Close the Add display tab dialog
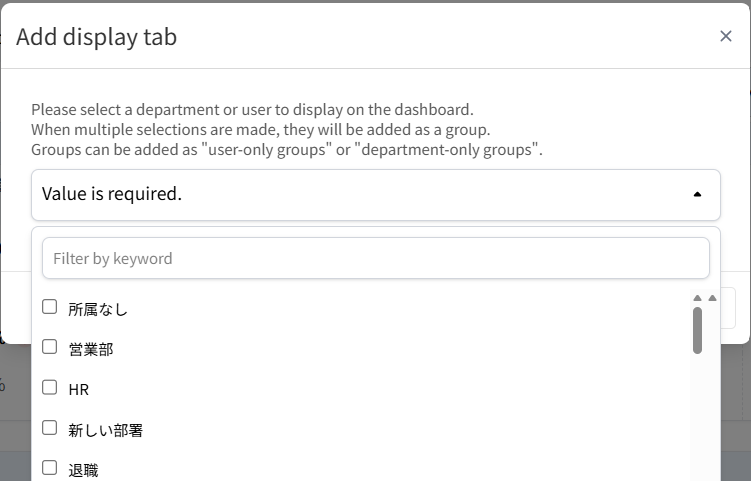Screen dimensions: 751x481 [726, 36]
